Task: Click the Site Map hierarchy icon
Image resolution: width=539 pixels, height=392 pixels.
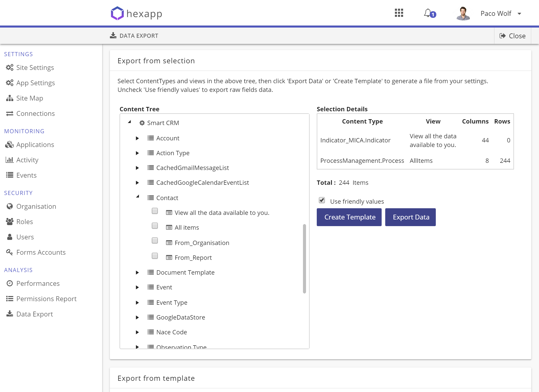Action: click(10, 98)
